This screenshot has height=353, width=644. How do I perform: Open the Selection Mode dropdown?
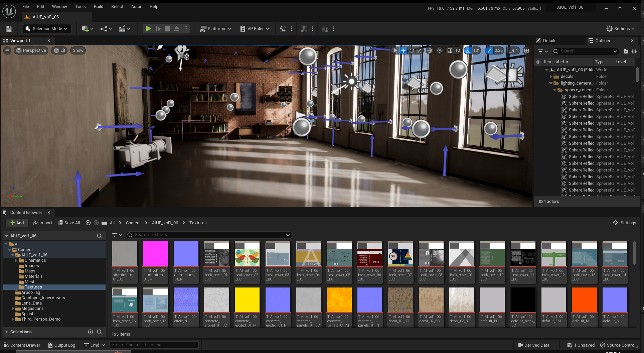[x=46, y=28]
